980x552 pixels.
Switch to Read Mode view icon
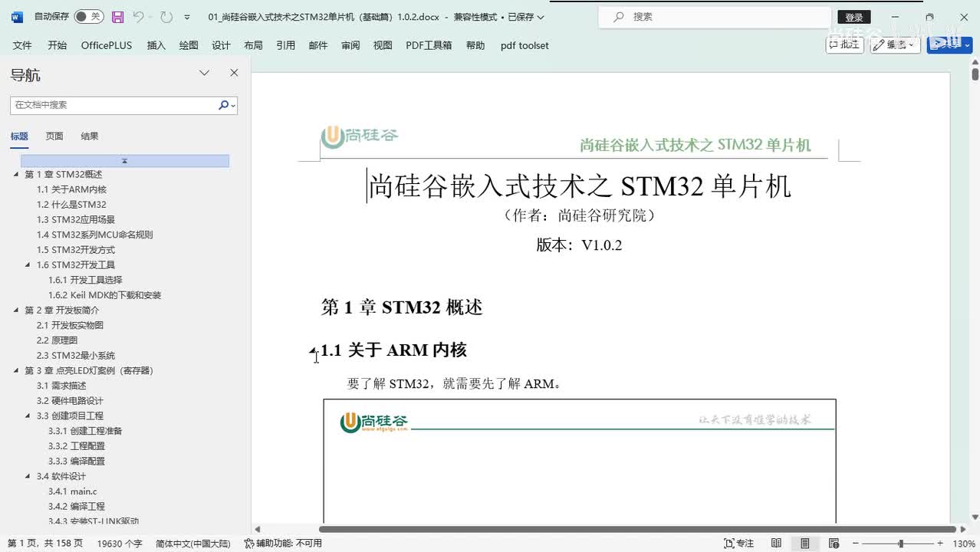776,544
